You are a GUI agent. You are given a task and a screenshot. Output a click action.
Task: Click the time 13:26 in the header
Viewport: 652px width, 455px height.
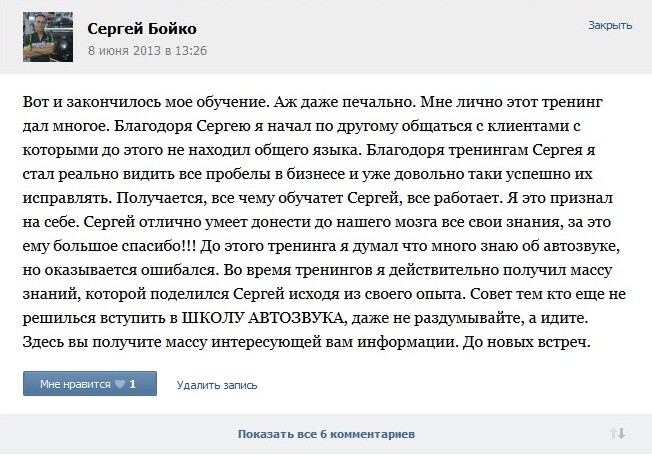[191, 51]
